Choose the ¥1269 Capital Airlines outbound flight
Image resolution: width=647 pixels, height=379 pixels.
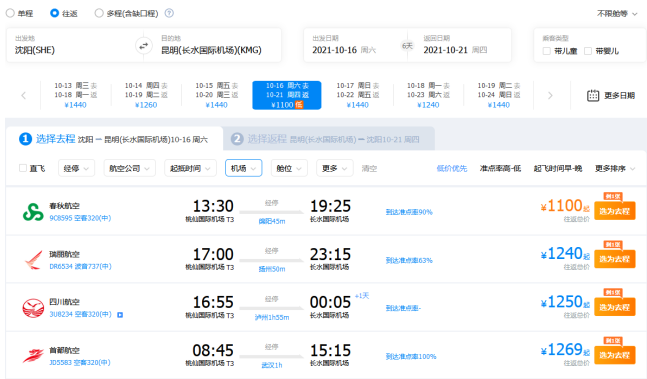point(614,355)
